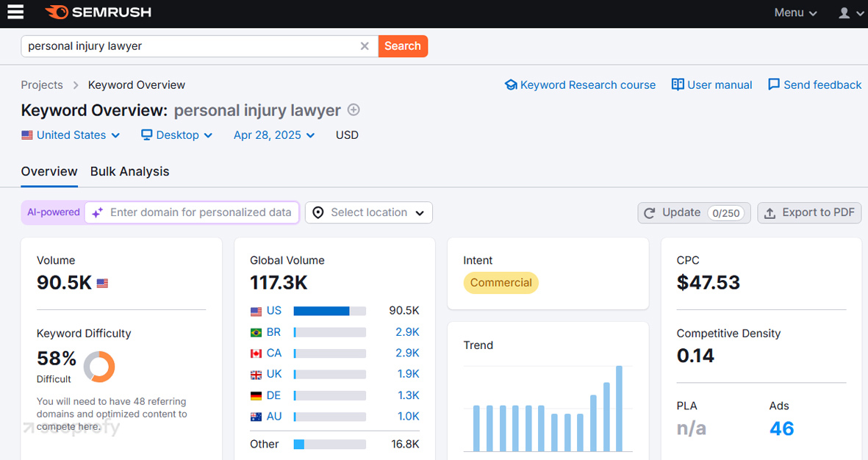Viewport: 868px width, 460px height.
Task: Open the United States country dropdown
Action: (71, 135)
